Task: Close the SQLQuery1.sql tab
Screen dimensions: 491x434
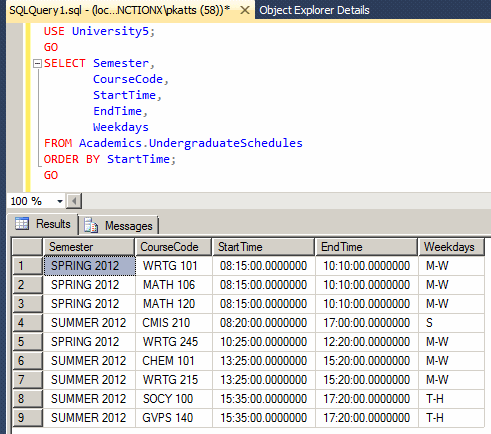Action: pos(245,10)
